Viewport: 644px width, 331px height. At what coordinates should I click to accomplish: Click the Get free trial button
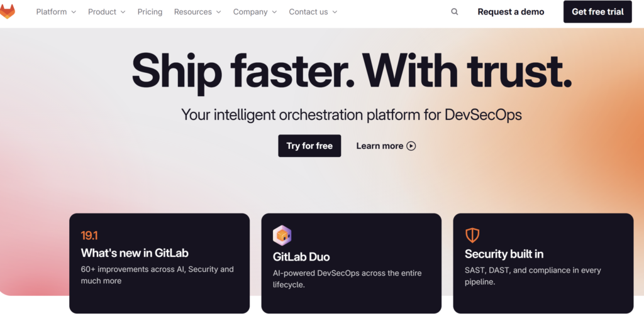click(x=597, y=12)
